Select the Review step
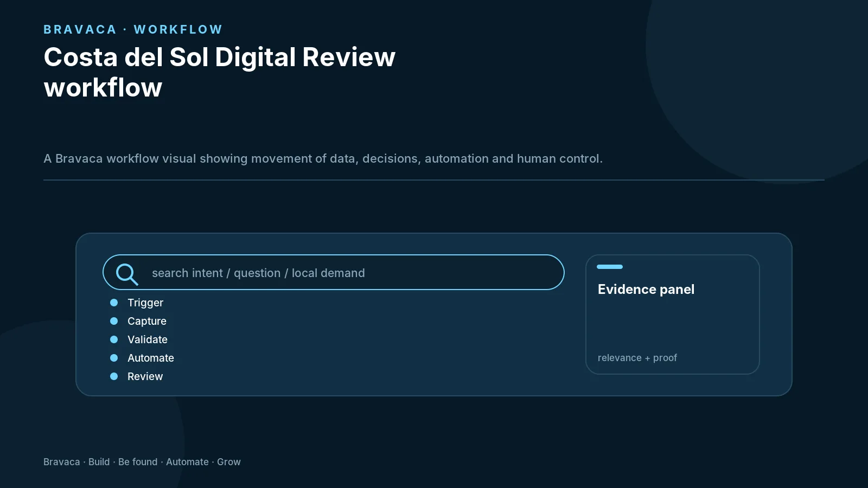This screenshot has height=488, width=868. (x=137, y=376)
